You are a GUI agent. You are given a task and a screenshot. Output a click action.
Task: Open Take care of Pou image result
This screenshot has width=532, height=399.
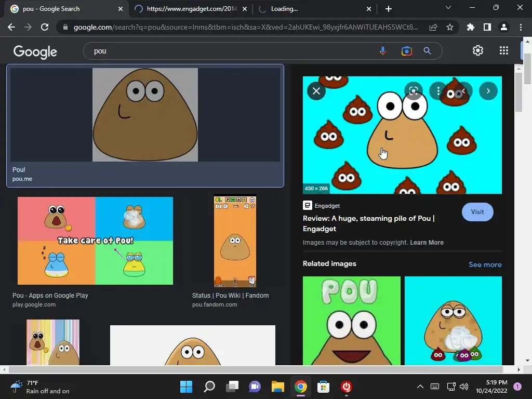point(96,241)
